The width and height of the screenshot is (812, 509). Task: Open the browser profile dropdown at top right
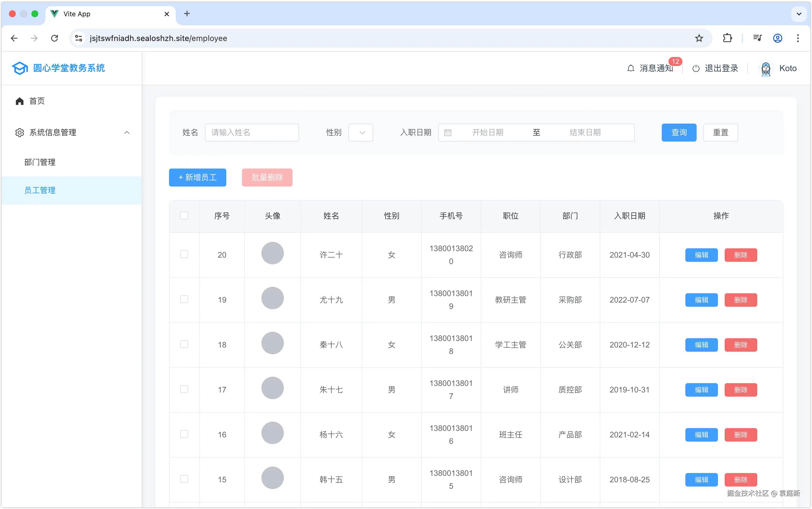(777, 38)
